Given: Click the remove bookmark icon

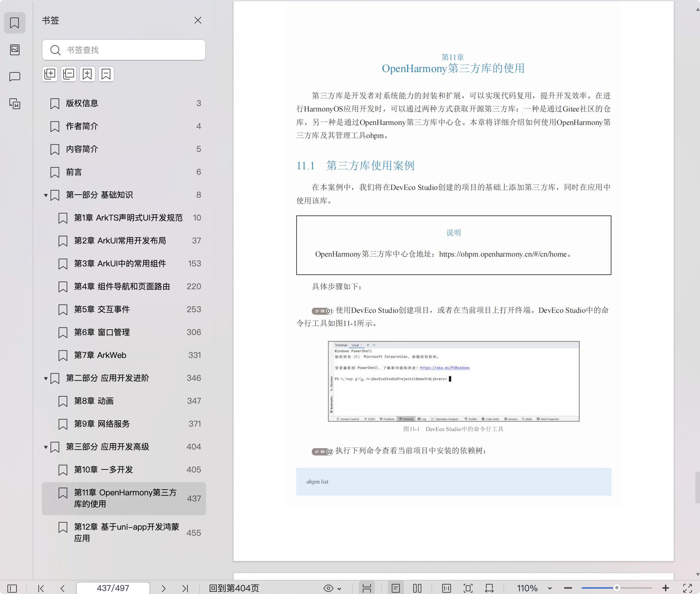Looking at the screenshot, I should (106, 74).
